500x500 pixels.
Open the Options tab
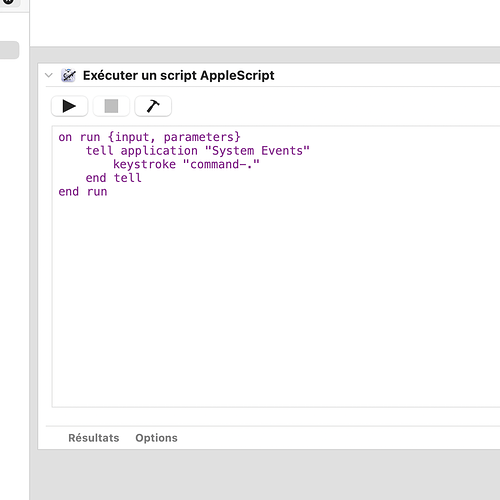(x=156, y=438)
